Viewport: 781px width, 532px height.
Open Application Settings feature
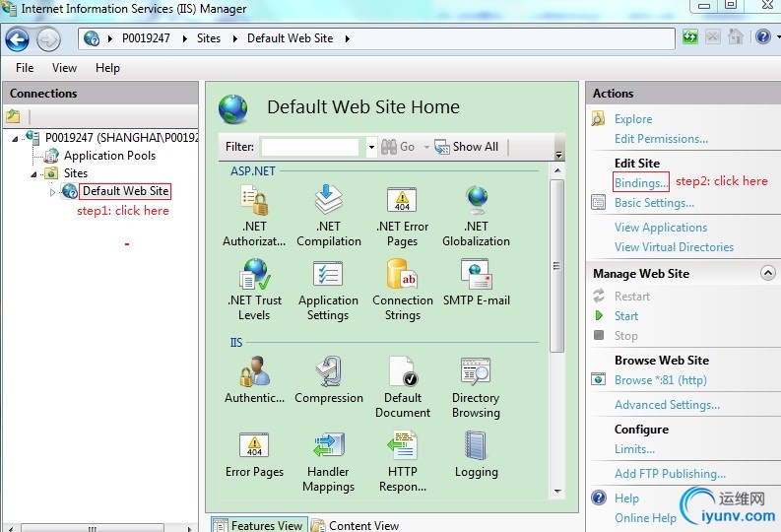[x=328, y=290]
